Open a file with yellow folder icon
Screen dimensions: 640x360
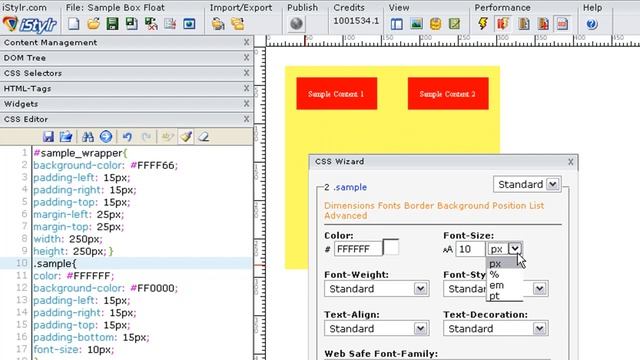(x=93, y=24)
